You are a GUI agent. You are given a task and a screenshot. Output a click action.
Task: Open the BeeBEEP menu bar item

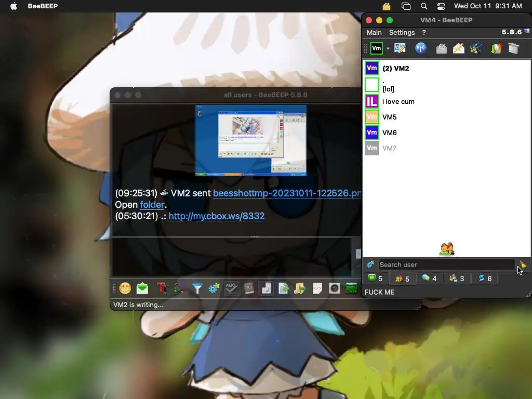(43, 6)
